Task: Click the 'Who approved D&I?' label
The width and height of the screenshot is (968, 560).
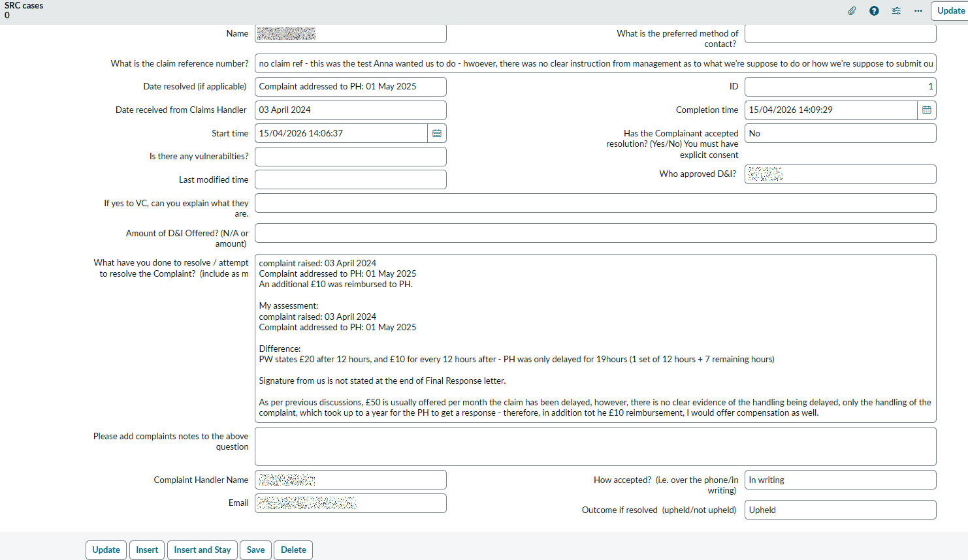Action: (x=698, y=174)
